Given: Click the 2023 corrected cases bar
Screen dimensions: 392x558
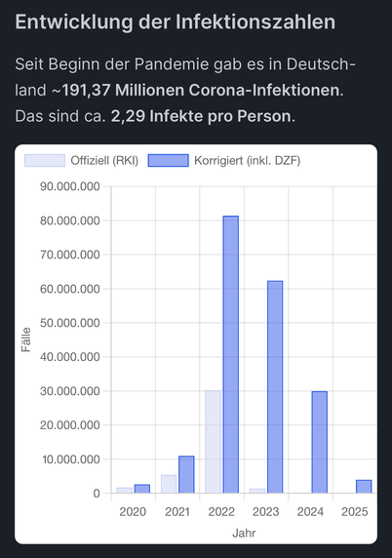Looking at the screenshot, I should (x=275, y=387).
